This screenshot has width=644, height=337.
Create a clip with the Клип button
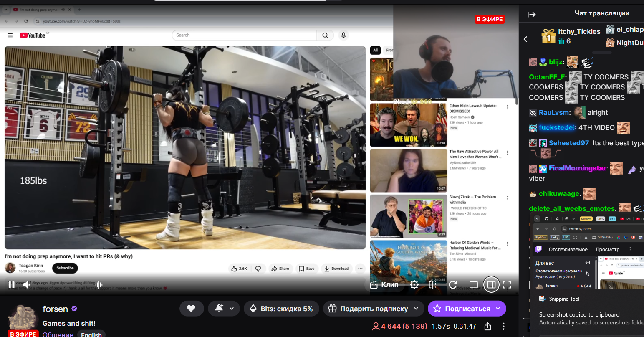[384, 284]
